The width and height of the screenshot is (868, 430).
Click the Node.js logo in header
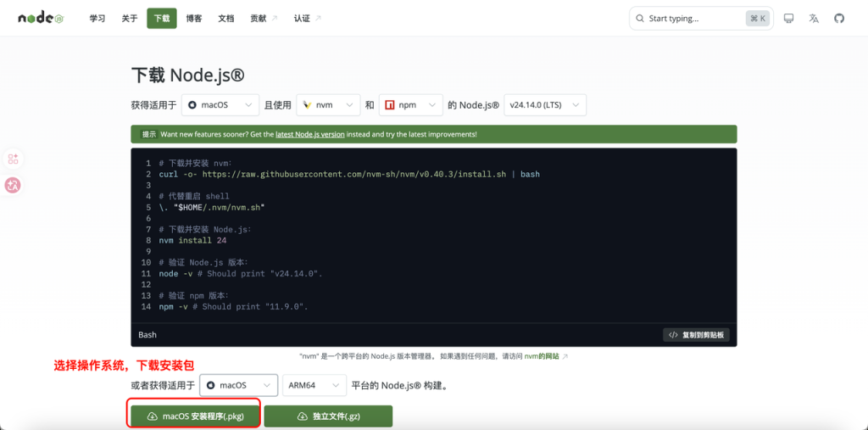tap(41, 18)
